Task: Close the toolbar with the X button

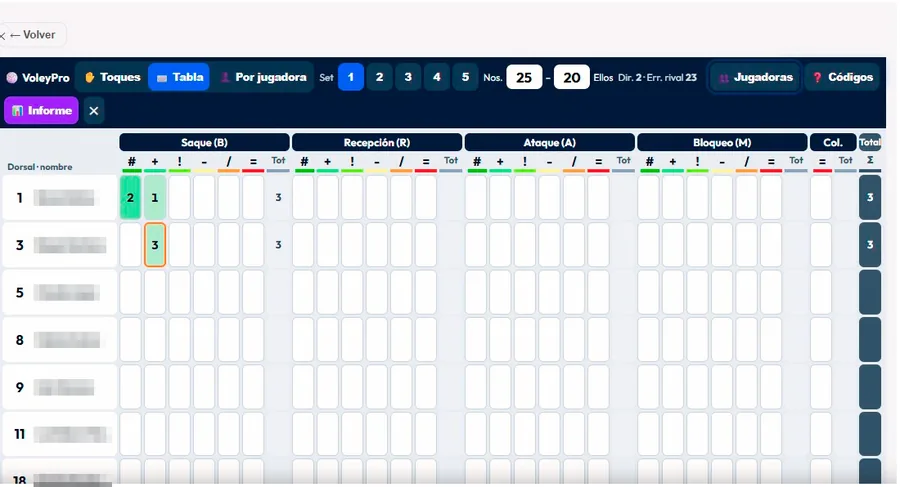Action: click(94, 111)
